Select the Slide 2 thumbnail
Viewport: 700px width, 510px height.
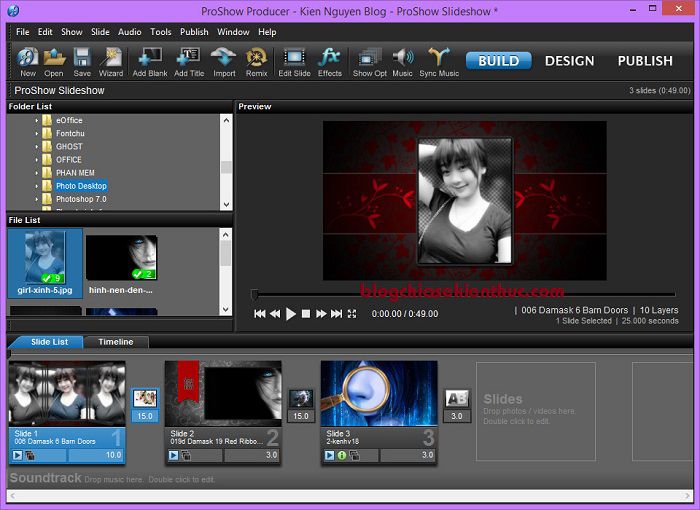coord(223,394)
